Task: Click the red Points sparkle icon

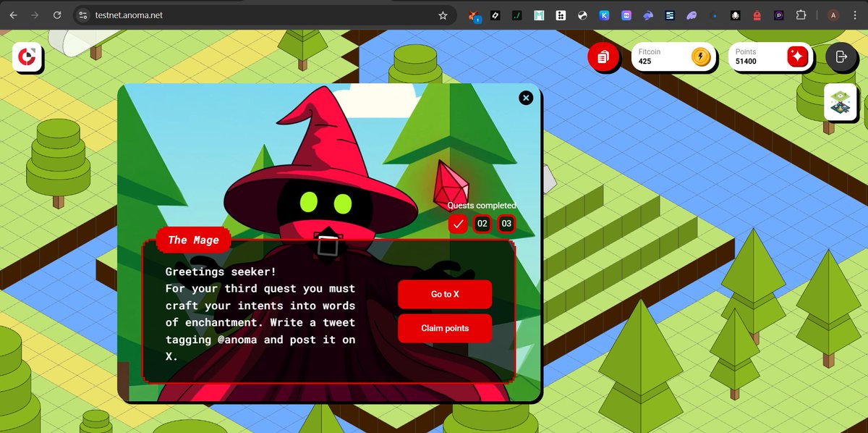Action: (x=798, y=56)
